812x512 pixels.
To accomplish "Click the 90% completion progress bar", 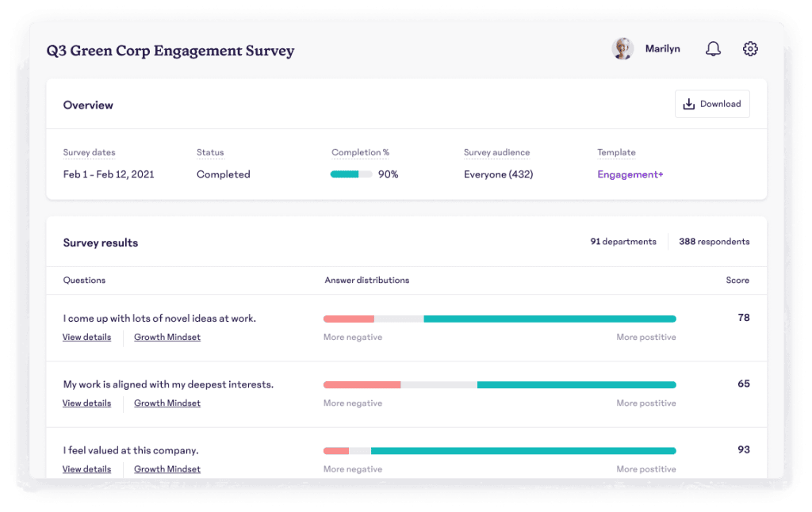I will (x=351, y=174).
